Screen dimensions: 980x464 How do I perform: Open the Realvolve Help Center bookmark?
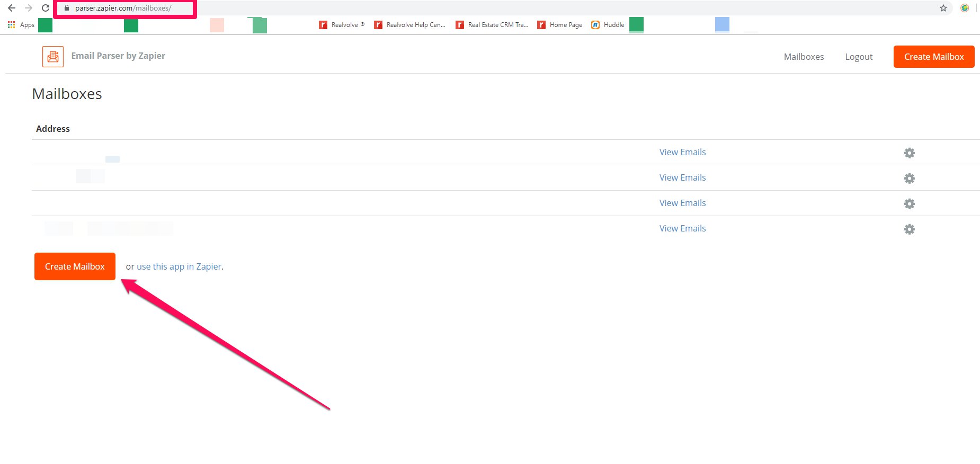coord(409,25)
